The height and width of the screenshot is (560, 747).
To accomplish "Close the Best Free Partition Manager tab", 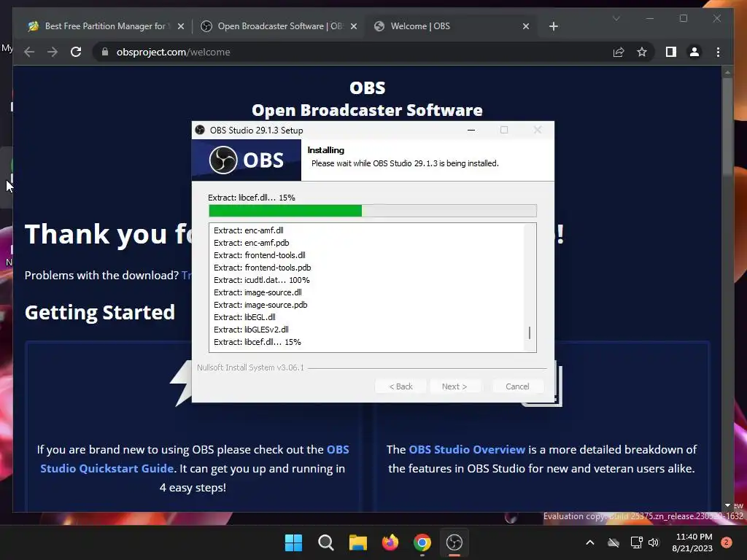I will click(x=181, y=26).
